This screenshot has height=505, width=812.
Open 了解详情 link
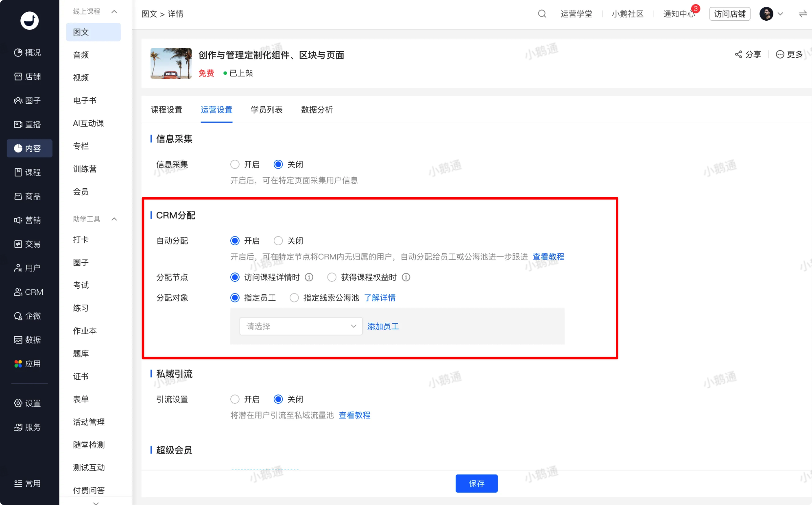(x=380, y=298)
